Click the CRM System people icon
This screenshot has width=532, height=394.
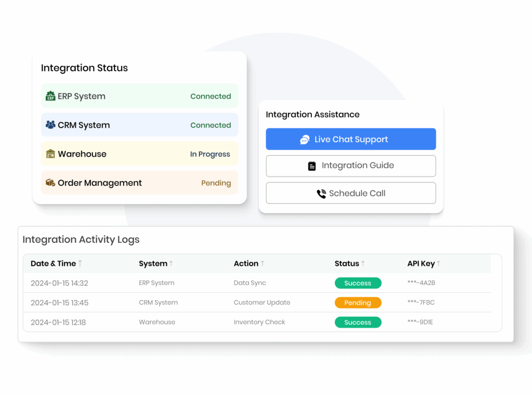point(50,125)
